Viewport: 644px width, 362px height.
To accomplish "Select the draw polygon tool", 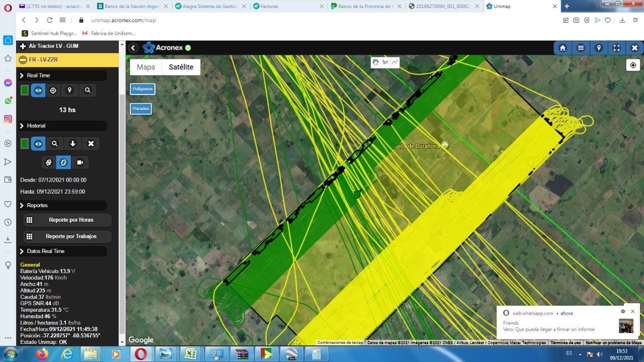I will pyautogui.click(x=385, y=62).
